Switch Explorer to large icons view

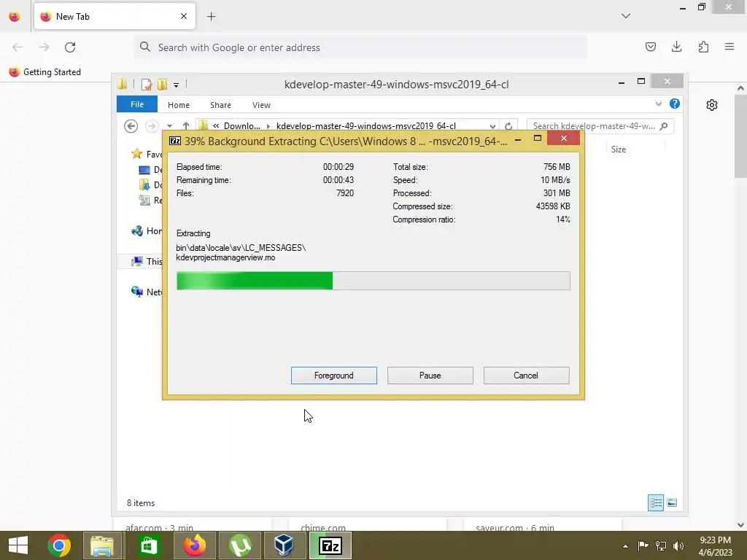pos(672,502)
